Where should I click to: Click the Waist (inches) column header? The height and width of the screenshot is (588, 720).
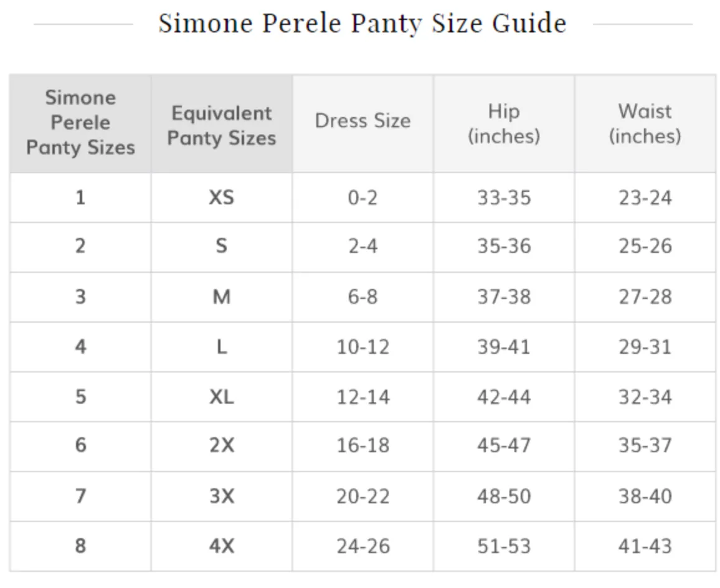coord(645,123)
